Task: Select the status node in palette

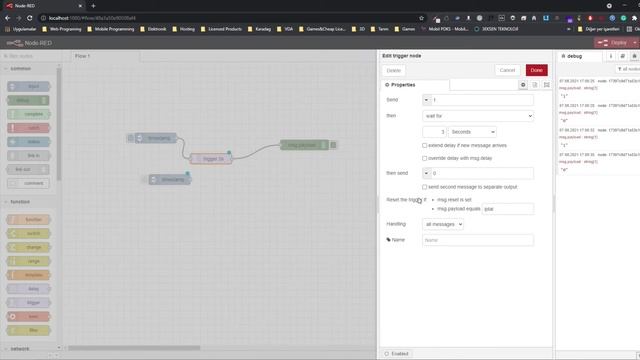Action: coord(29,142)
